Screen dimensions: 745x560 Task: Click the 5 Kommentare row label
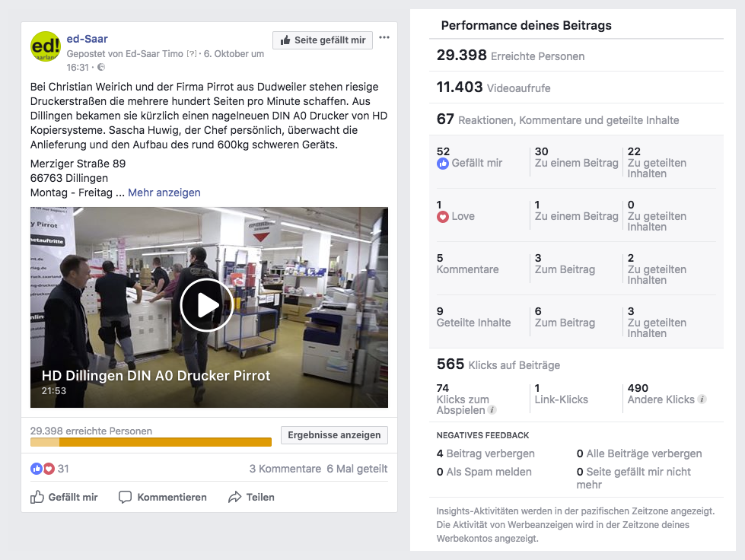pos(467,264)
